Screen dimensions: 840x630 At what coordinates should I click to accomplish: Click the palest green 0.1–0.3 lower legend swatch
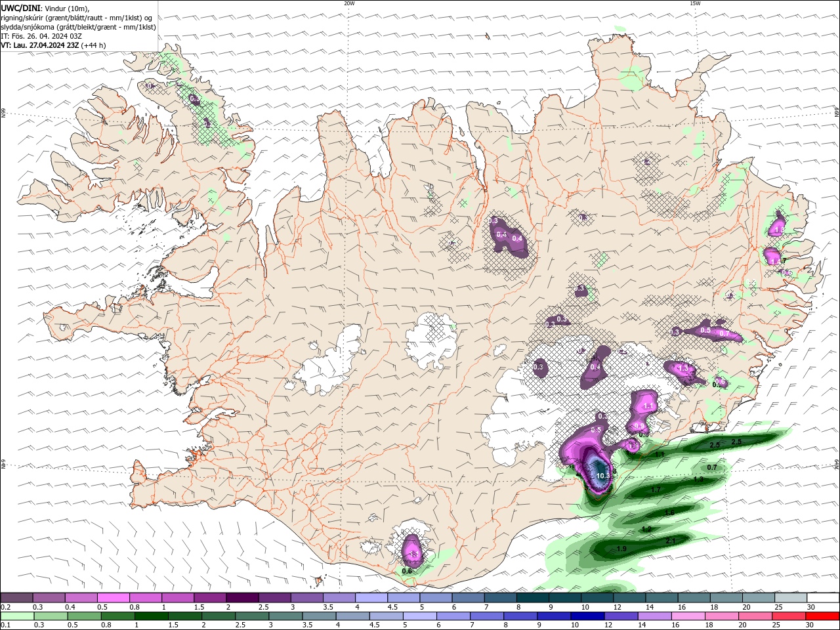click(x=17, y=616)
